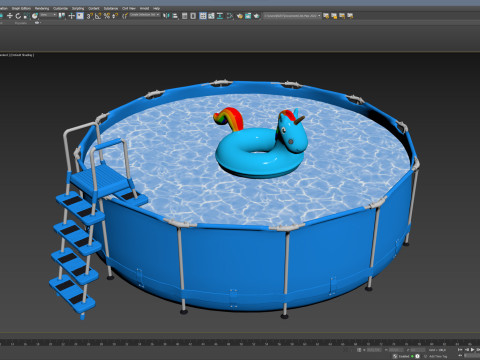Image resolution: width=480 pixels, height=360 pixels.
Task: Click the Edit Named Selection Sets icon
Action: point(125,16)
